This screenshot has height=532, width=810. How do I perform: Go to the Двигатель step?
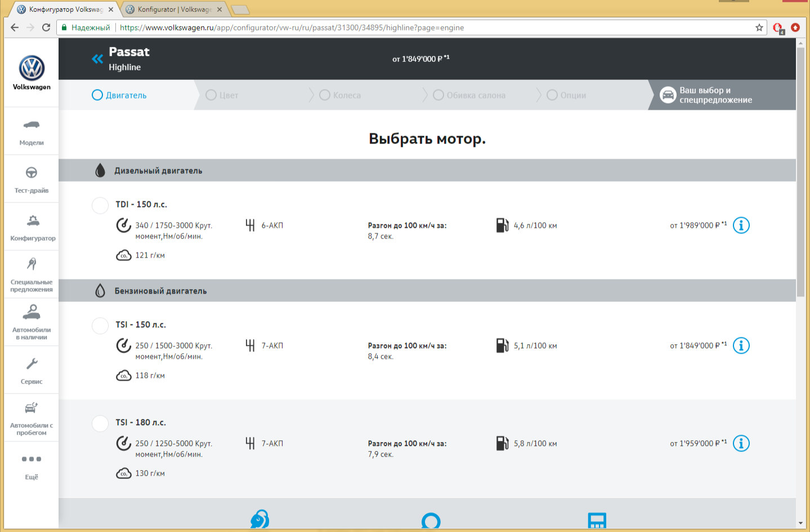[119, 95]
